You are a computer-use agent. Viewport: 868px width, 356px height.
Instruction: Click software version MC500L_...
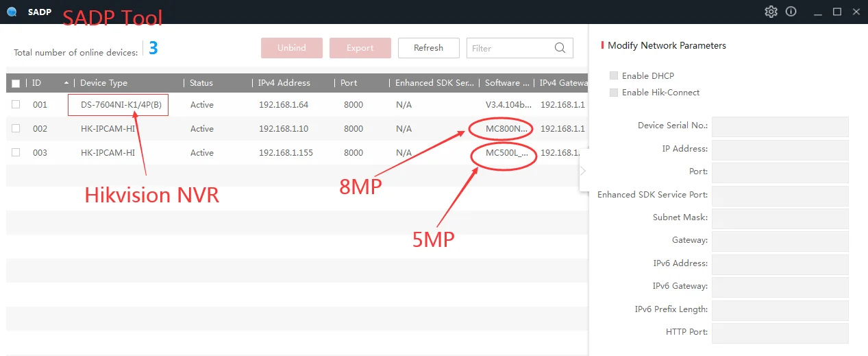[x=508, y=153]
